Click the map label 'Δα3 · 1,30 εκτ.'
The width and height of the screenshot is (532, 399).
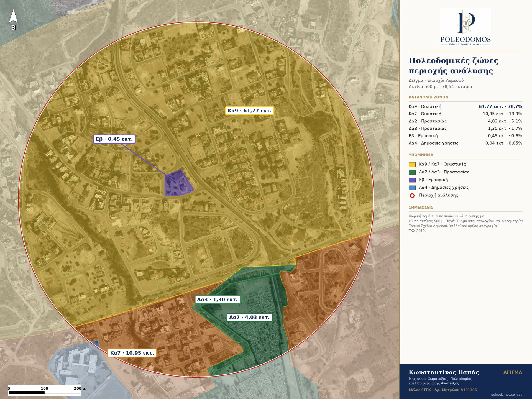coord(218,300)
